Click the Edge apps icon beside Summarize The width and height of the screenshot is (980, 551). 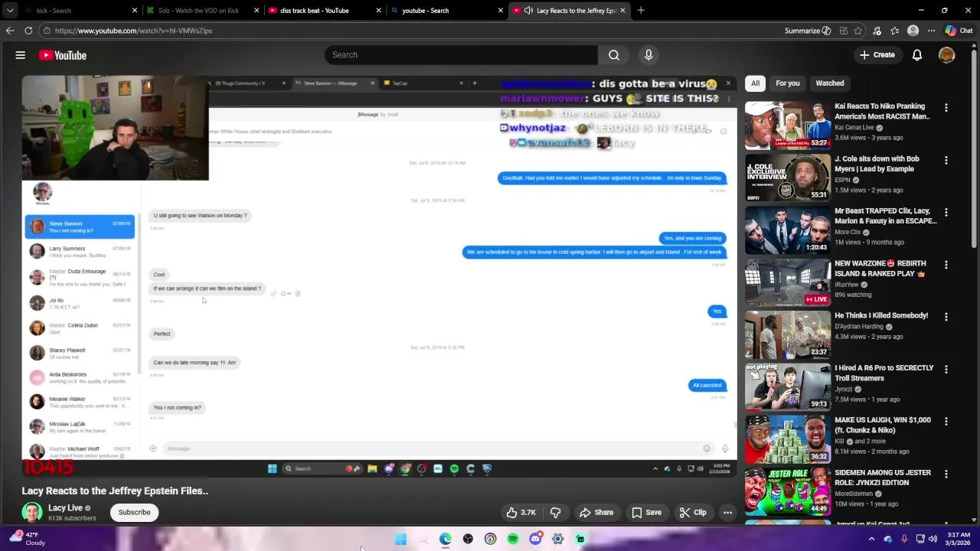point(843,31)
